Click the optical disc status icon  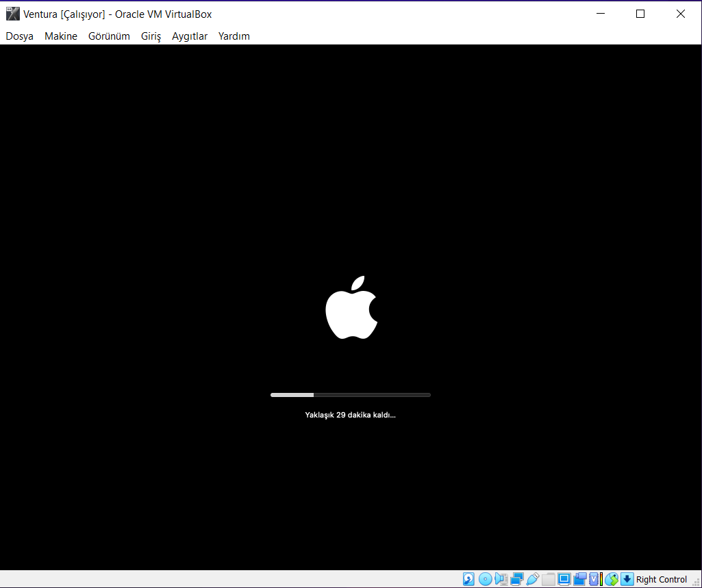485,579
